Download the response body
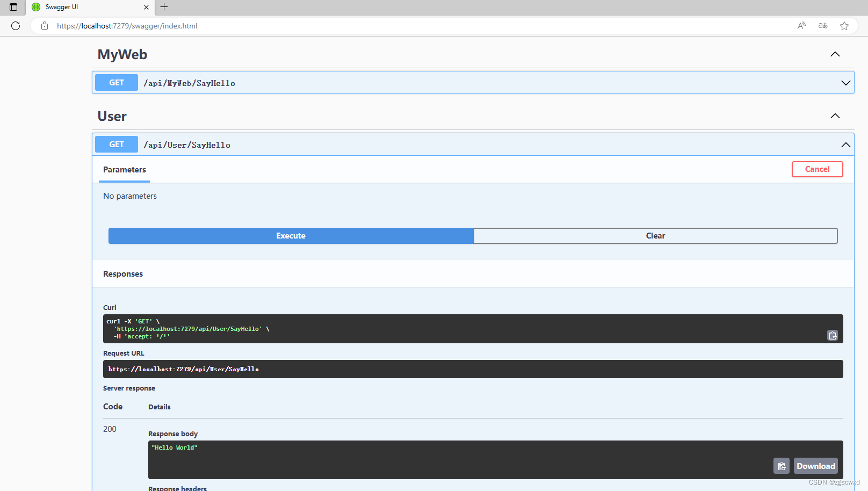 pos(816,466)
